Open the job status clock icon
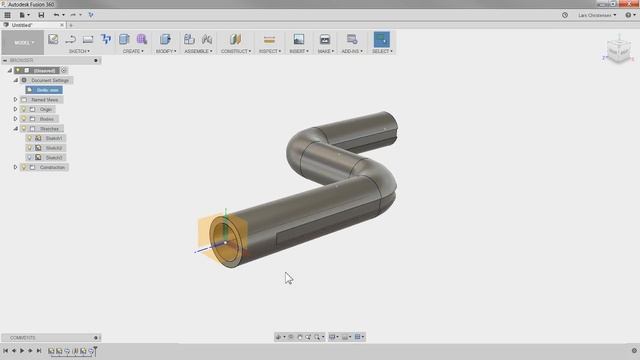 pyautogui.click(x=565, y=15)
